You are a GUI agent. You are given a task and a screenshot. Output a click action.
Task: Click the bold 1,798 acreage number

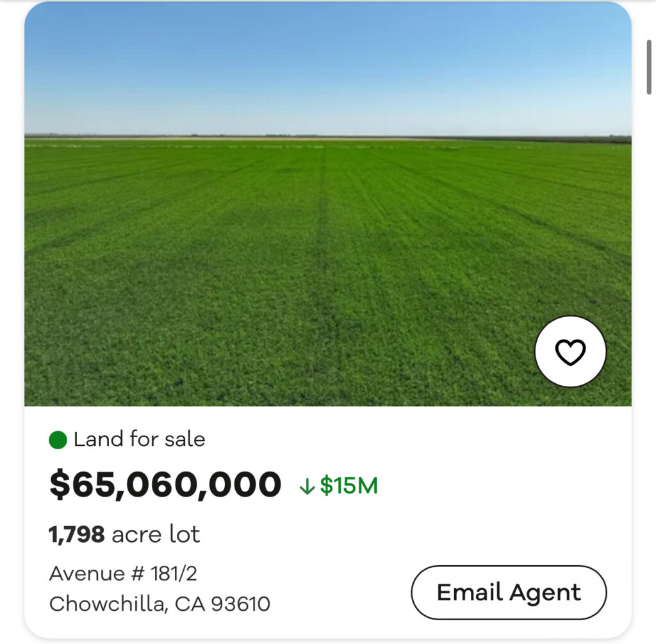point(77,534)
